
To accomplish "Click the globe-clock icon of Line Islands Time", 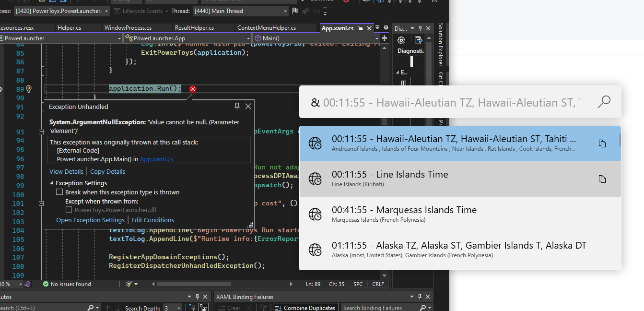I will coord(315,179).
